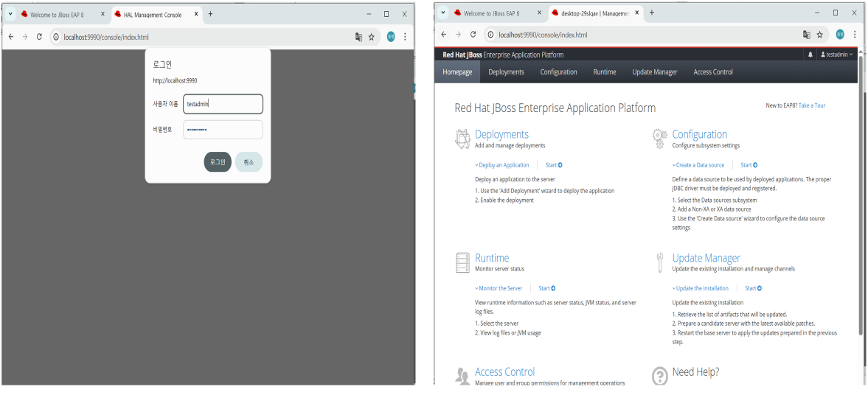The height and width of the screenshot is (398, 868).
Task: Click site info icon in left address bar
Action: [x=56, y=37]
